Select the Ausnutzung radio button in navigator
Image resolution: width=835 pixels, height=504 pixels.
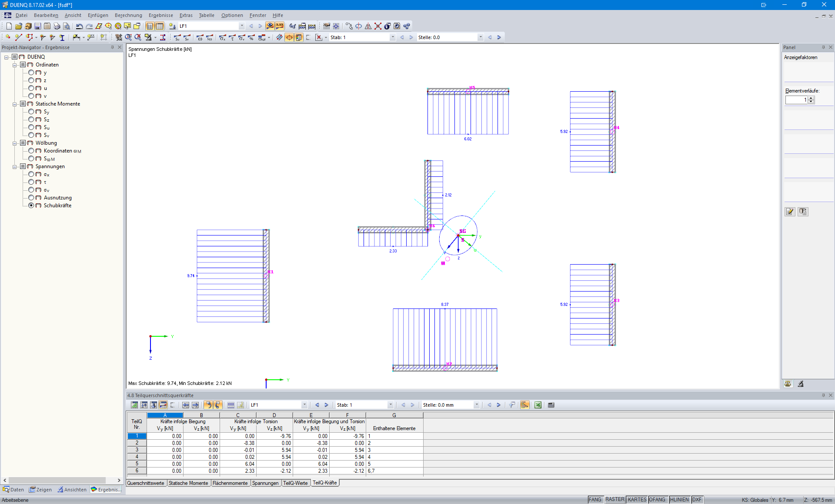click(x=31, y=198)
